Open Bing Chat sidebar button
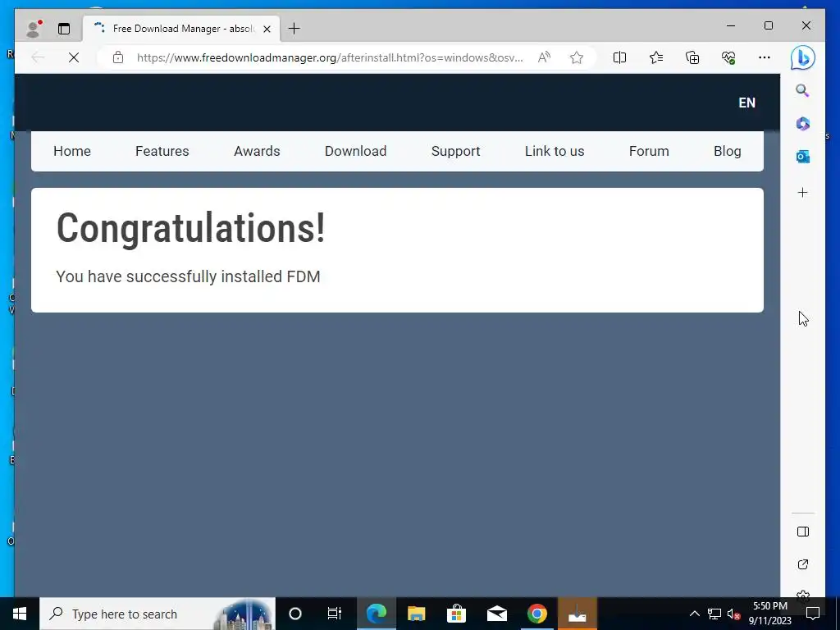This screenshot has height=630, width=840. pos(802,57)
